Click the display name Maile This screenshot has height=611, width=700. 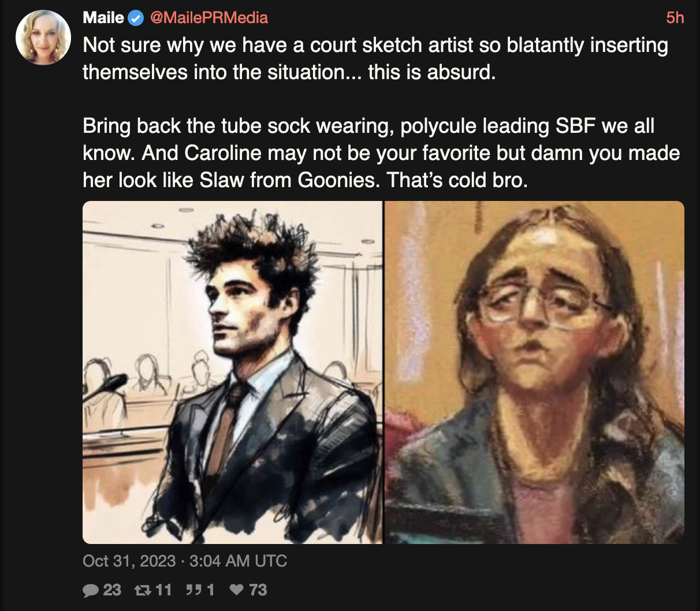pyautogui.click(x=103, y=18)
